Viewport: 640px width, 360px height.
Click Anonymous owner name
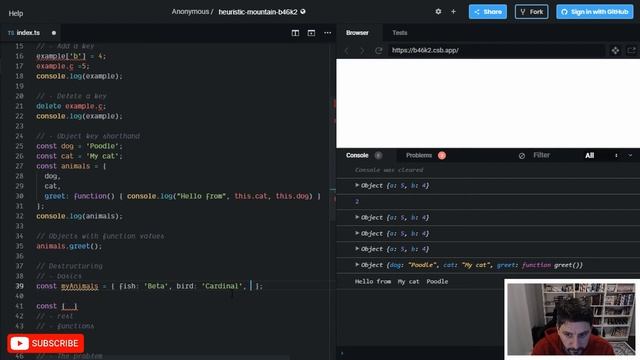(190, 12)
